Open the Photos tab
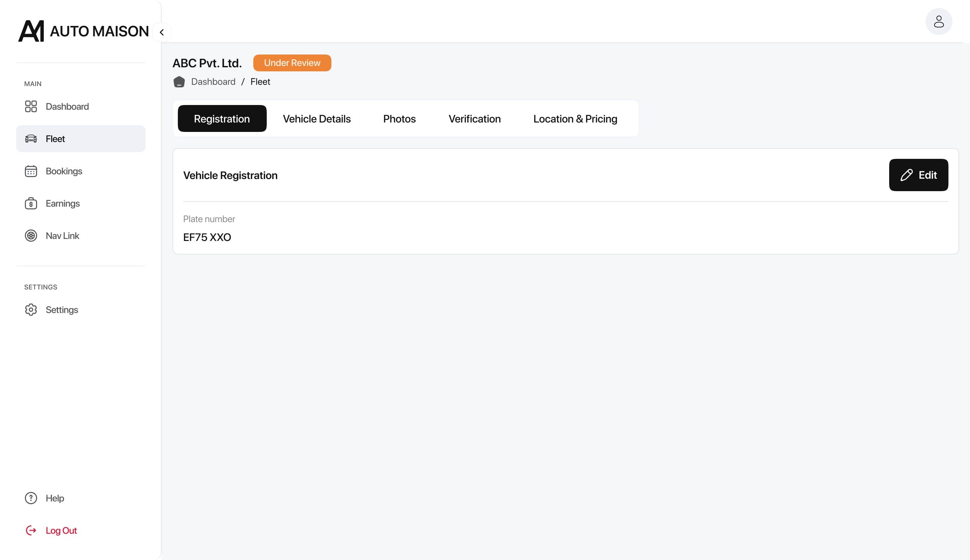Screen dimensions: 970x560 coord(399,119)
